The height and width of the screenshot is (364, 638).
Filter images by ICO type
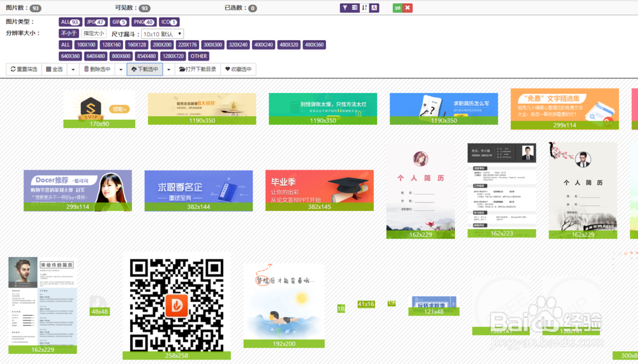click(169, 22)
